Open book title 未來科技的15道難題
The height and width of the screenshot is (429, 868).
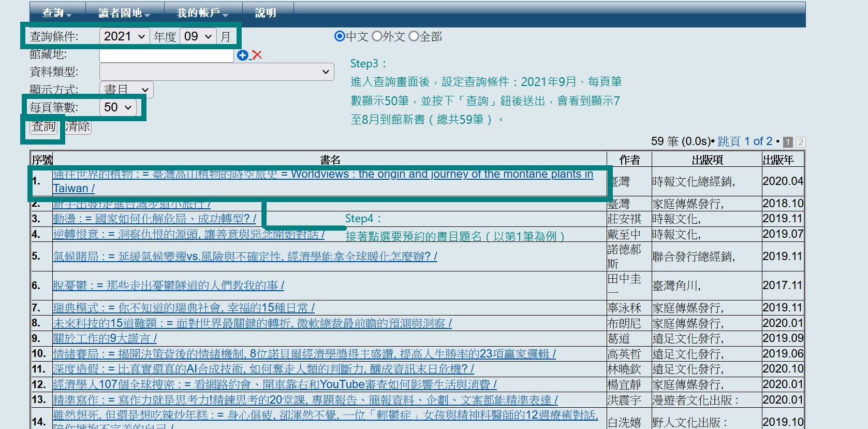click(x=252, y=323)
